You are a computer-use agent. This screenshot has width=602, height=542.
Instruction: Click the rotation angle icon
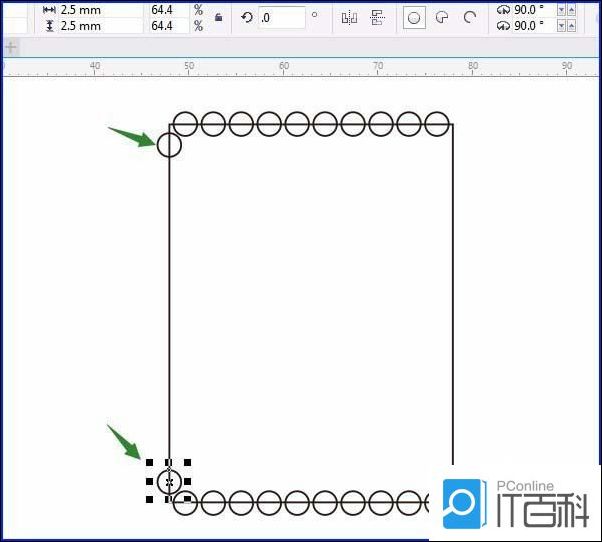tap(247, 17)
